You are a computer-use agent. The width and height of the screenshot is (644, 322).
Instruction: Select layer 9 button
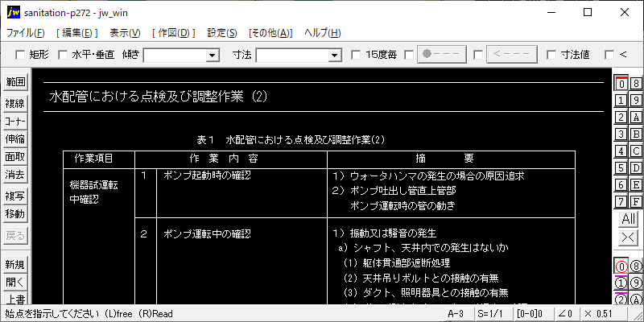pos(636,101)
